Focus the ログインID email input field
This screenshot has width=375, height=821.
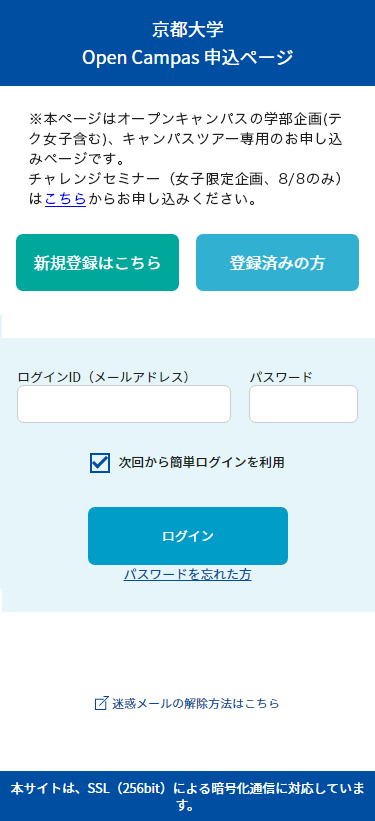pos(124,404)
